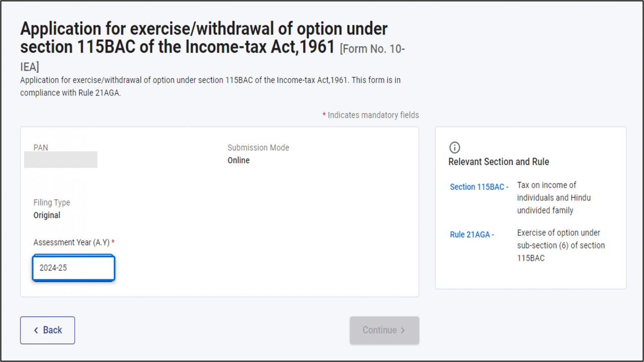Click inside the highlighted 2024-25 input box
This screenshot has height=362, width=644.
click(73, 267)
